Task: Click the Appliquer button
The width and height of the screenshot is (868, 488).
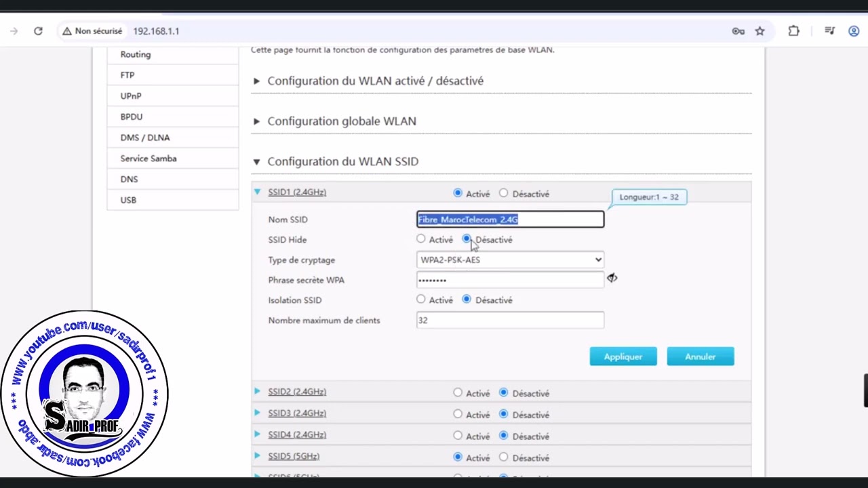Action: point(623,357)
